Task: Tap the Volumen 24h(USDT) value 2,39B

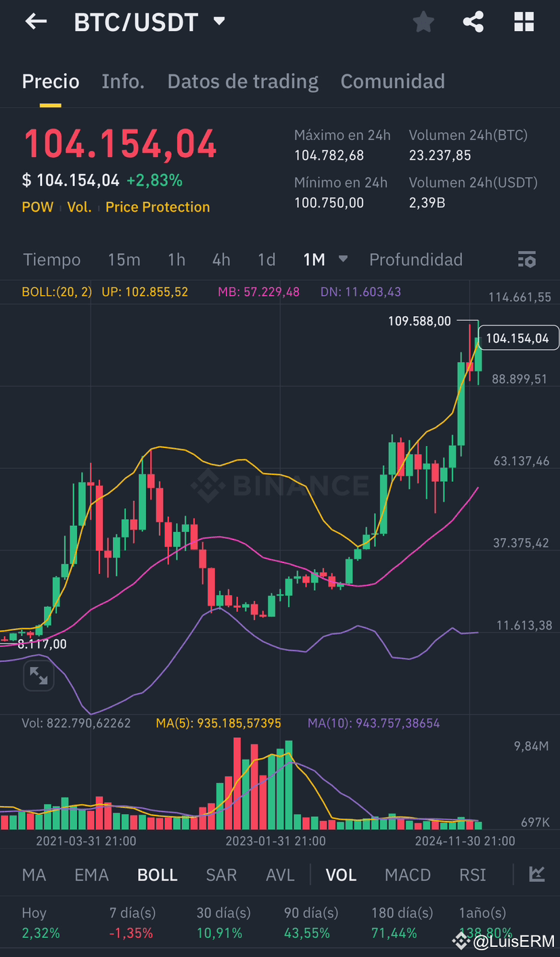Action: pyautogui.click(x=427, y=203)
